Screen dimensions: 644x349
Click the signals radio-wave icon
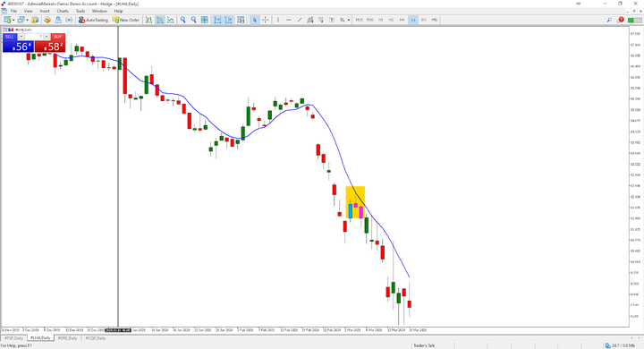(69, 20)
